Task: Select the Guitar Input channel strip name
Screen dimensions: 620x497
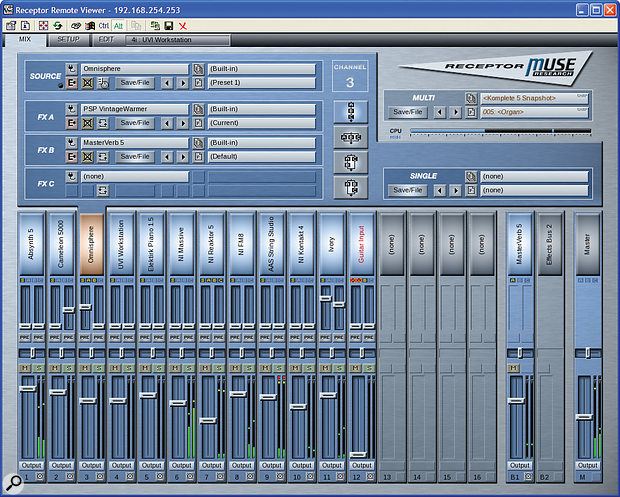Action: point(361,244)
